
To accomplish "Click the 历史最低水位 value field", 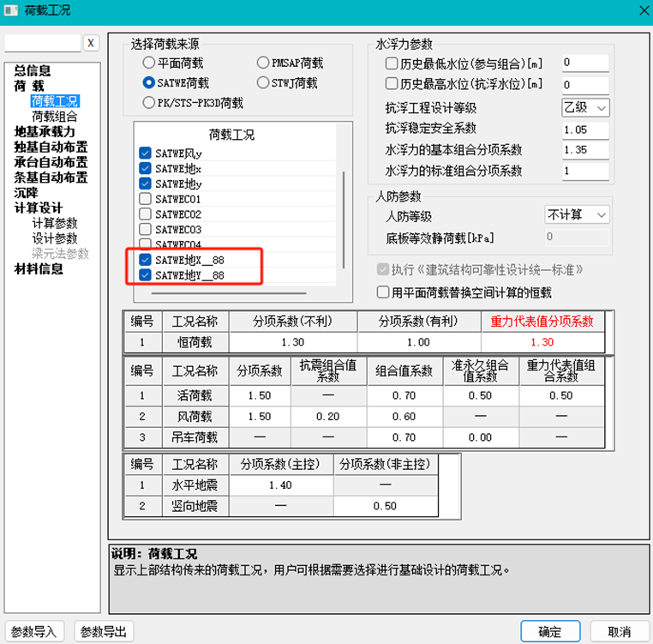I will click(x=585, y=63).
